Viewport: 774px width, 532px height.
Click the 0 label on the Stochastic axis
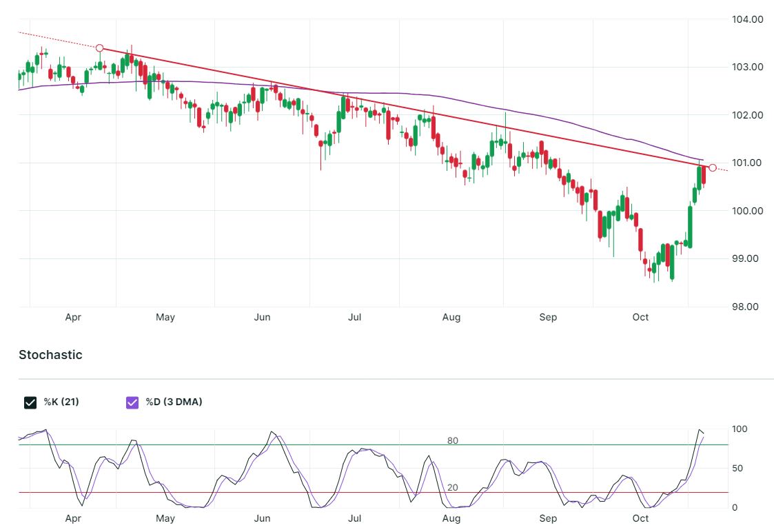735,508
